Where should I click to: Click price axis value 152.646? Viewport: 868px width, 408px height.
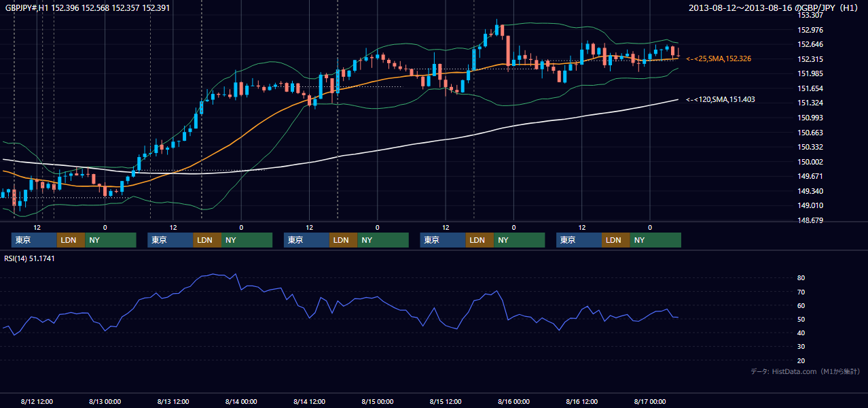810,45
